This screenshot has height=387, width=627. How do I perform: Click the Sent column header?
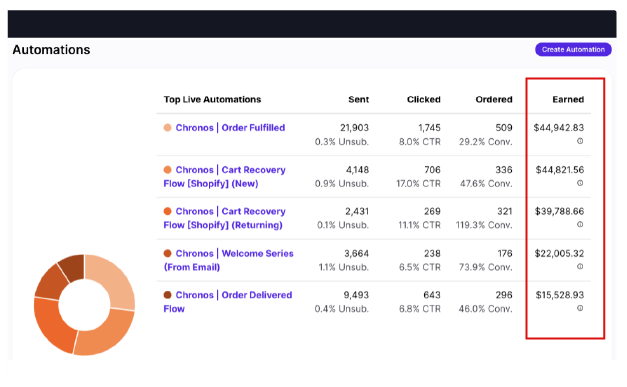[358, 100]
